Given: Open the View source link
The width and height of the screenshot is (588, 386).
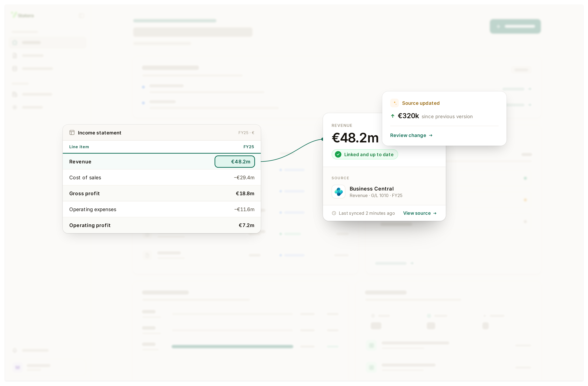Looking at the screenshot, I should click(420, 213).
